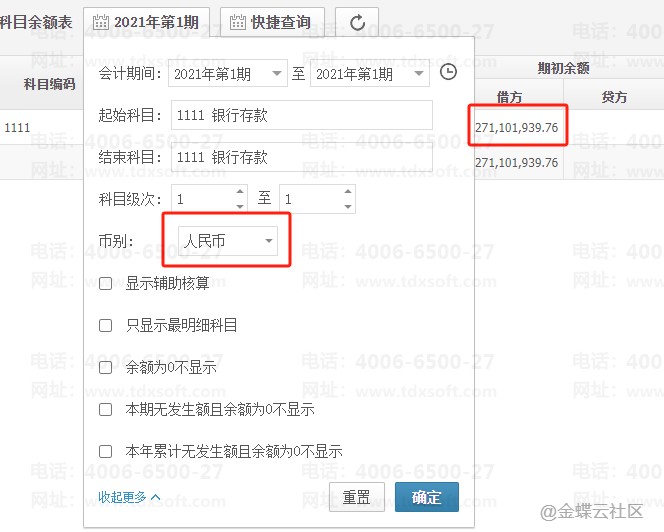Toggle 本期无发生额且余额为0不显示 checkbox
This screenshot has height=532, width=664.
point(105,410)
